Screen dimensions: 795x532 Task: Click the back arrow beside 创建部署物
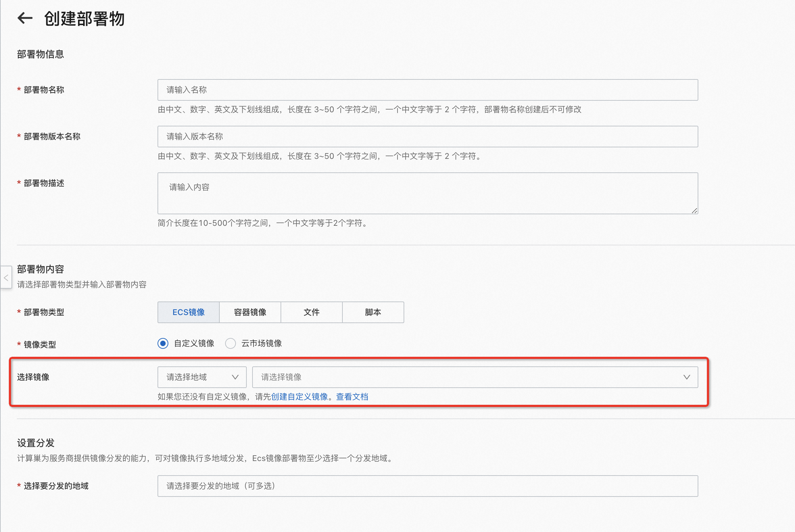(x=25, y=18)
